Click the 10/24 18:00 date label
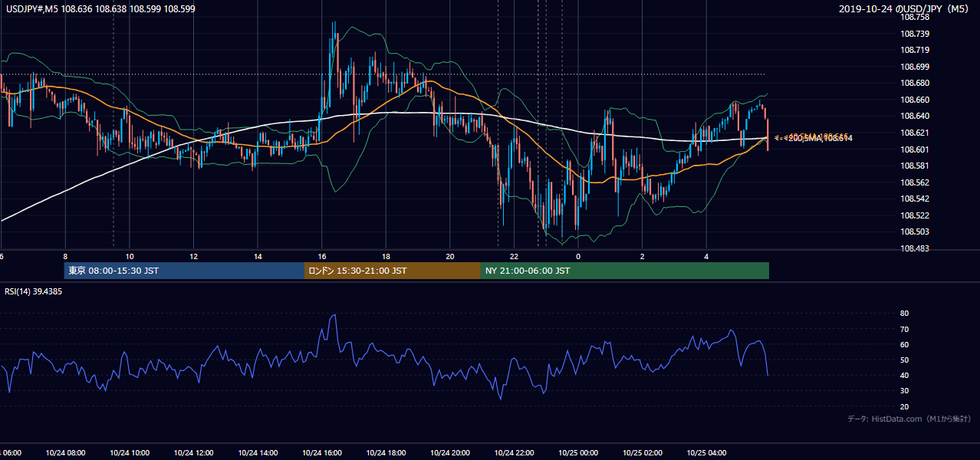 (x=386, y=452)
